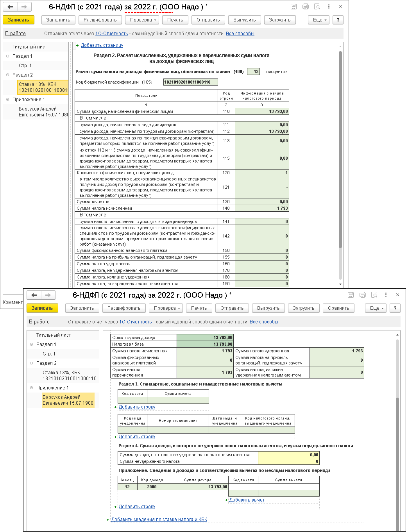Collapse Раздел 2 in lower window tree
Screen dimensions: 408x532
pyautogui.click(x=32, y=363)
